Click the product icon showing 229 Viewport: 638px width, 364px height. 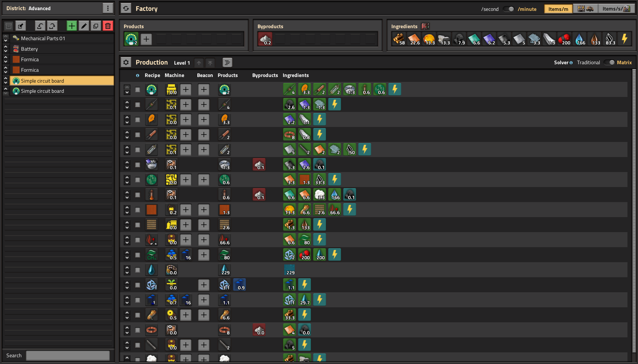[224, 270]
